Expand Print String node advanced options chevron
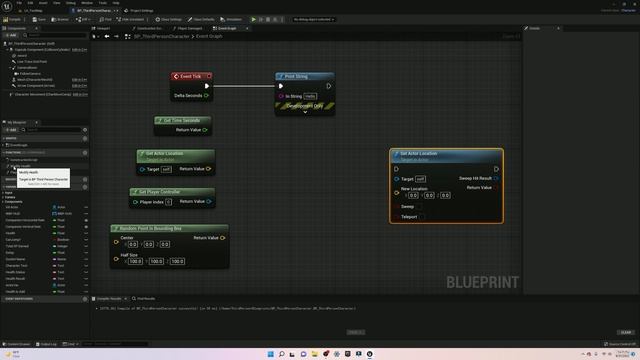The height and width of the screenshot is (360, 640). coord(305,112)
